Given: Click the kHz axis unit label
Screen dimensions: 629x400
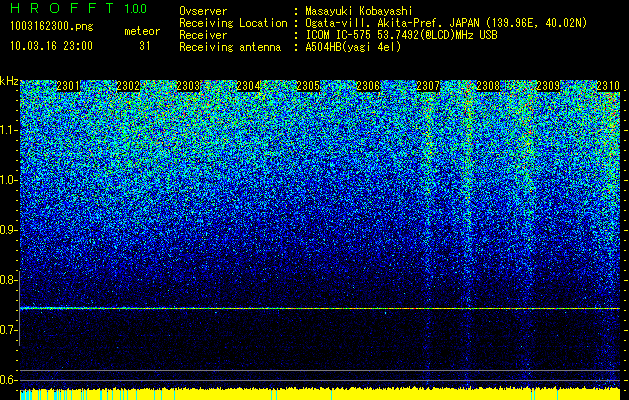Looking at the screenshot, I should [x=9, y=81].
